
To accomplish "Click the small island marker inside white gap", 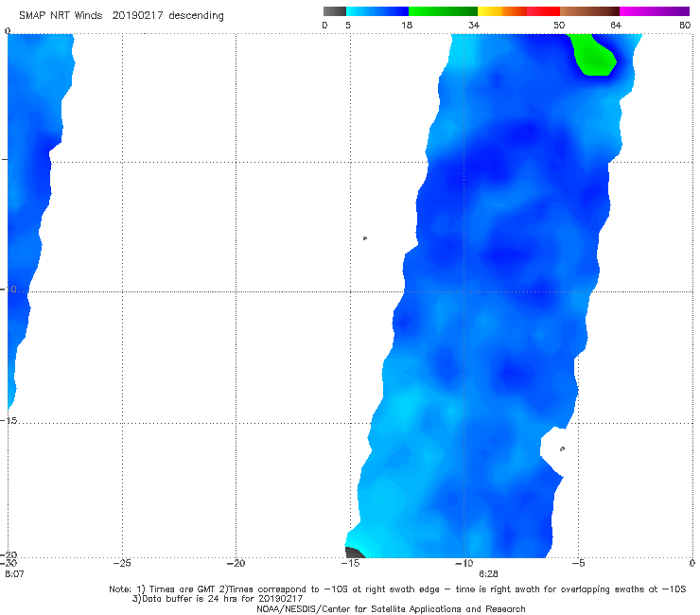I will (x=562, y=448).
